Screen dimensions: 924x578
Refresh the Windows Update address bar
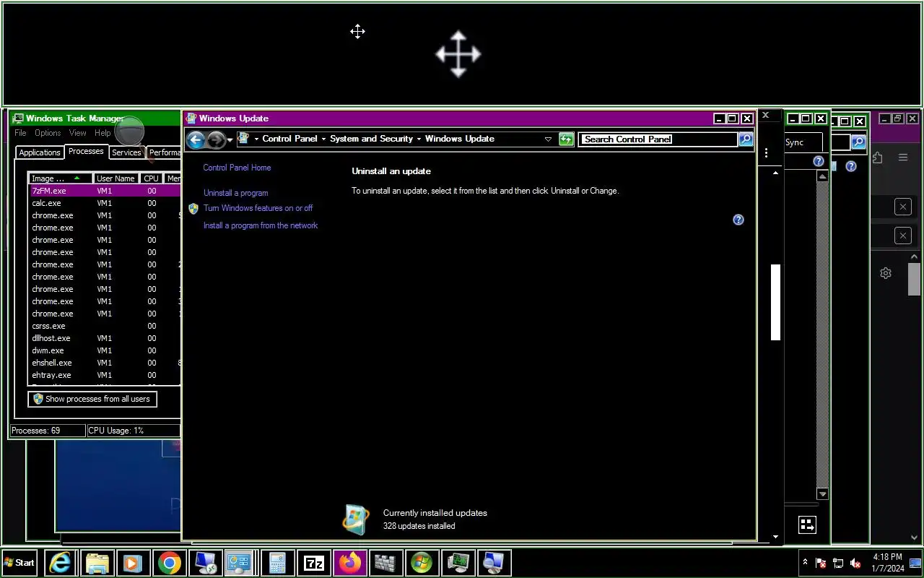pyautogui.click(x=567, y=139)
